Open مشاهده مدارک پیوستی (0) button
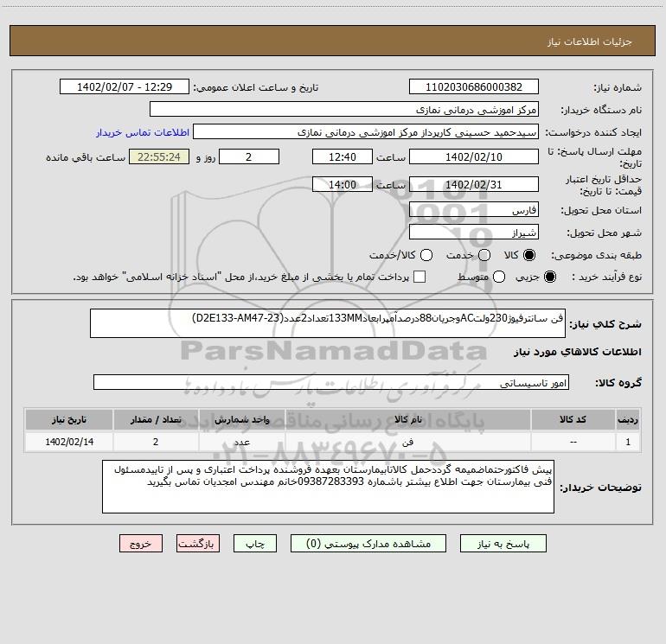The image size is (666, 644). point(371,544)
